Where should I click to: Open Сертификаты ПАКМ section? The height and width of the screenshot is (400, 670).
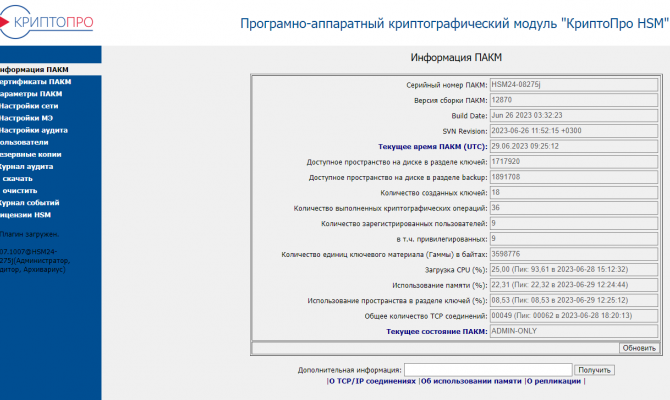click(x=35, y=82)
